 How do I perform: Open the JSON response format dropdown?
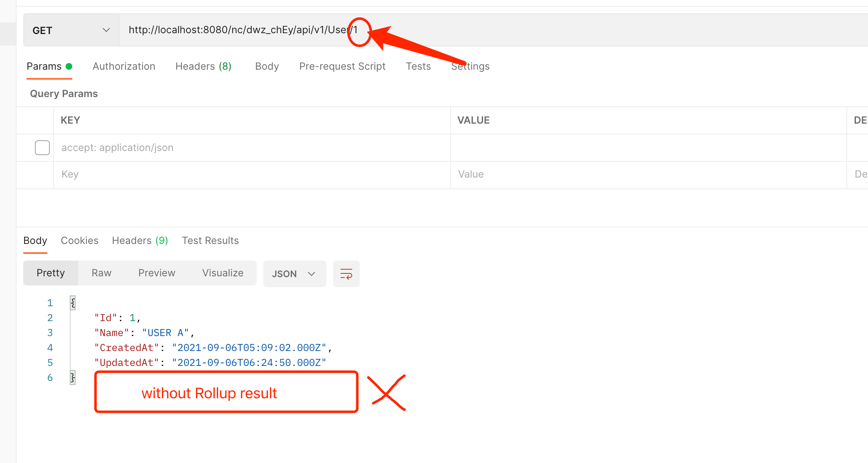(x=294, y=274)
